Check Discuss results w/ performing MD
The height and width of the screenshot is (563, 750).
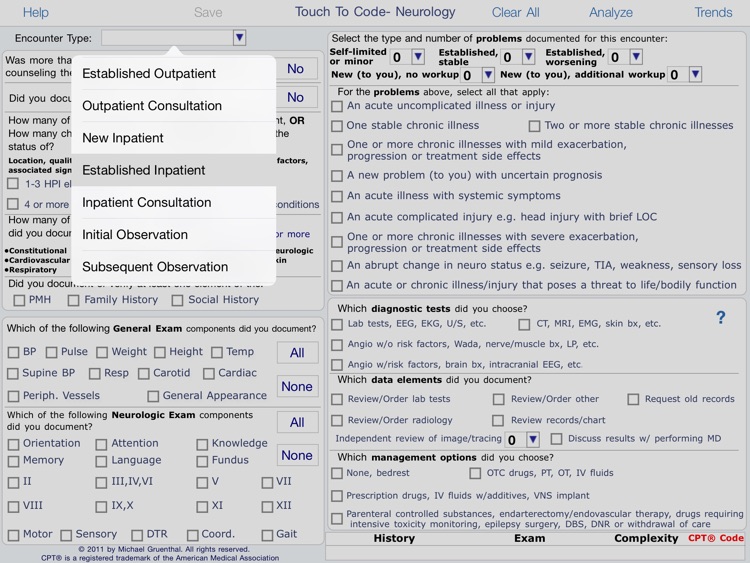[x=556, y=439]
